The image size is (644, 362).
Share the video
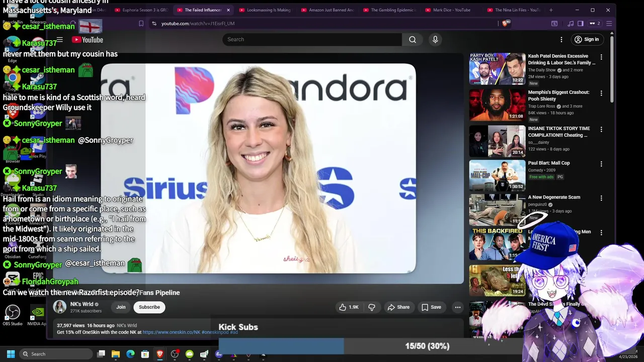click(x=398, y=307)
